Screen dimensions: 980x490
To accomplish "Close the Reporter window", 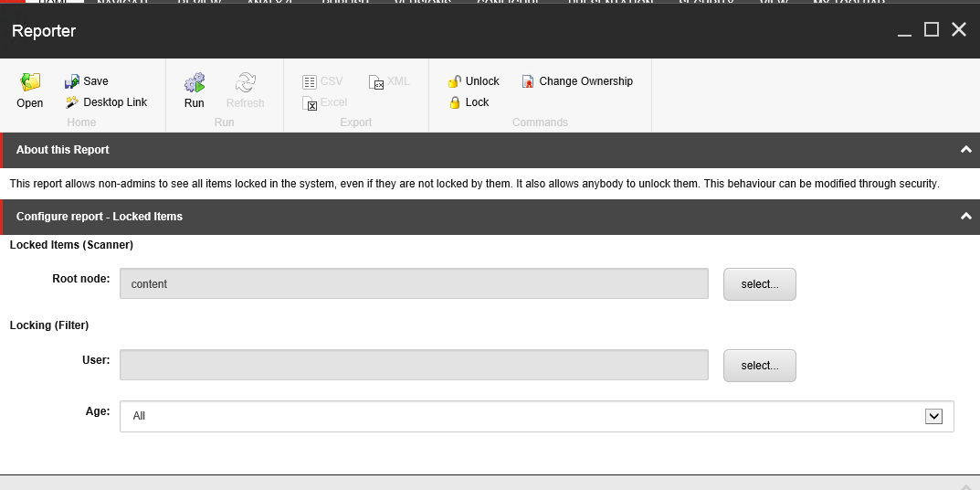I will 959,30.
